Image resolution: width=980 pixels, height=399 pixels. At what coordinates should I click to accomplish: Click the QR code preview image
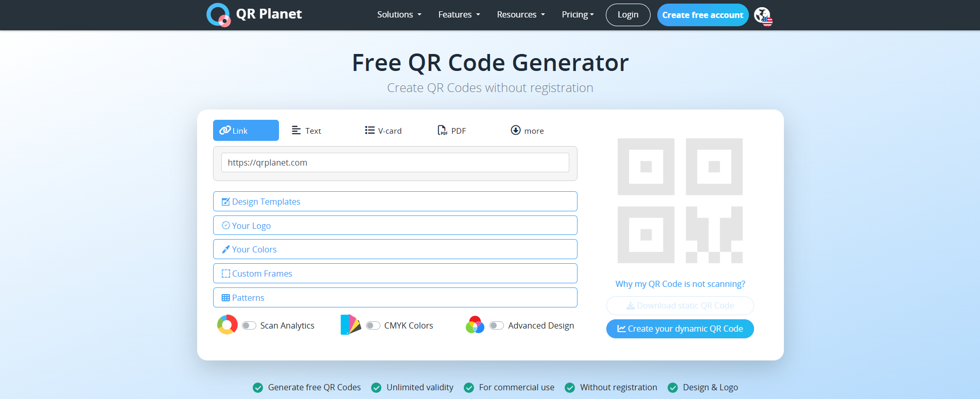coord(680,201)
